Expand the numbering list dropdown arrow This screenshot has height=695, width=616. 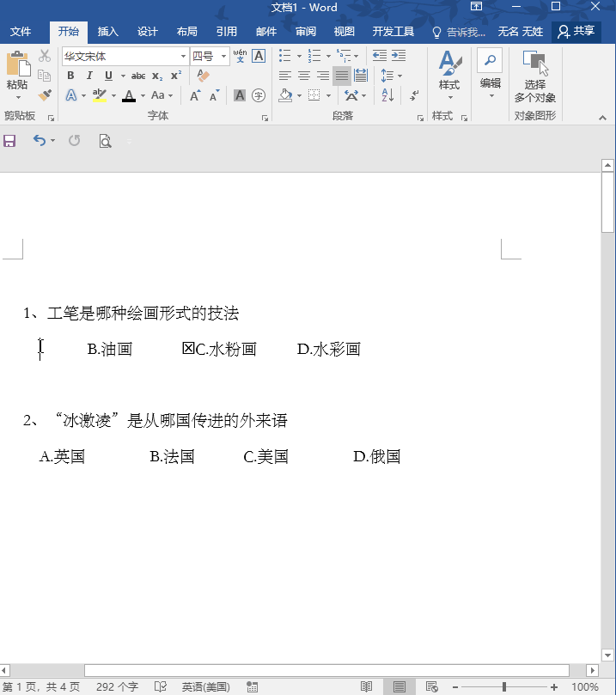[328, 56]
